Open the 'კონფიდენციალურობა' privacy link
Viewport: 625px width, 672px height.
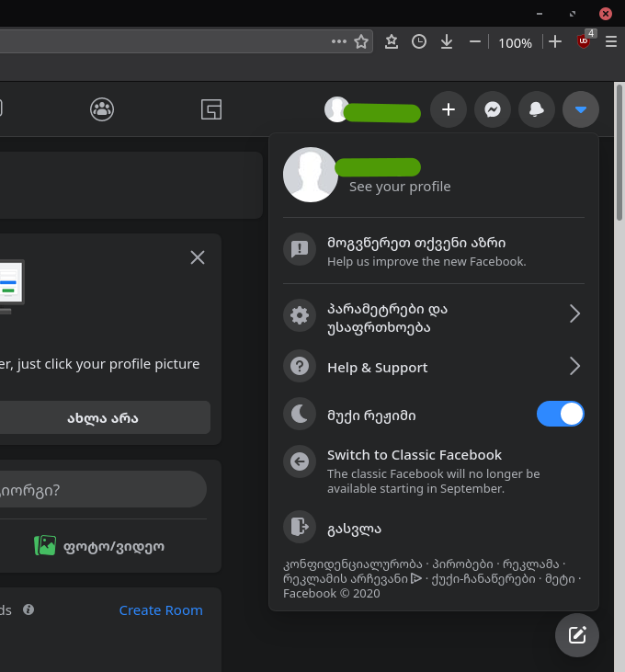coord(353,564)
